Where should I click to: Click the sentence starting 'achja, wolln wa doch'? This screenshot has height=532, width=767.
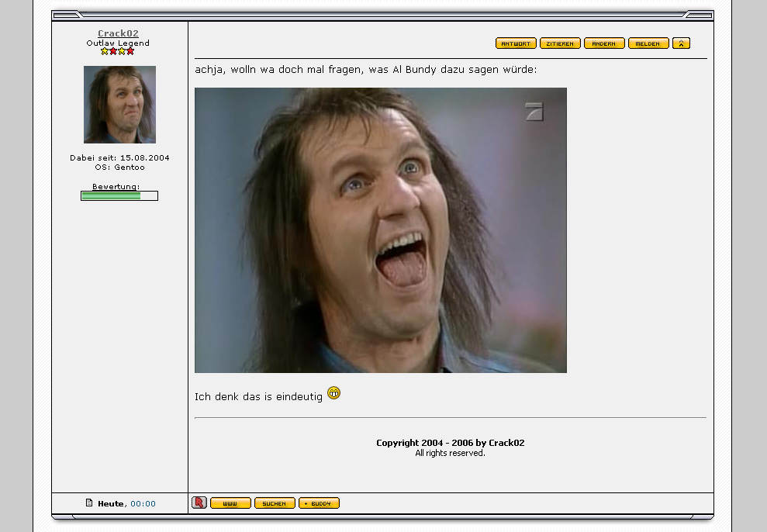[x=365, y=70]
